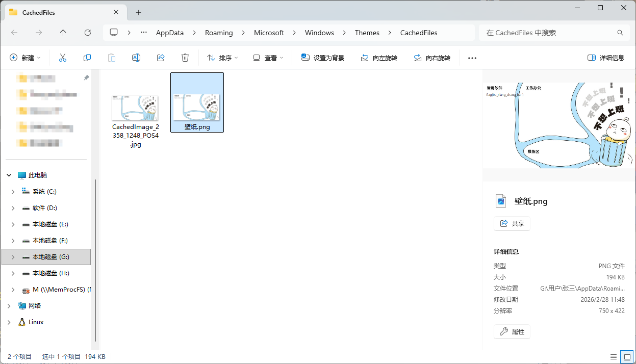Expand the 系统 (C:) drive tree node
This screenshot has height=364, width=636.
(13, 192)
